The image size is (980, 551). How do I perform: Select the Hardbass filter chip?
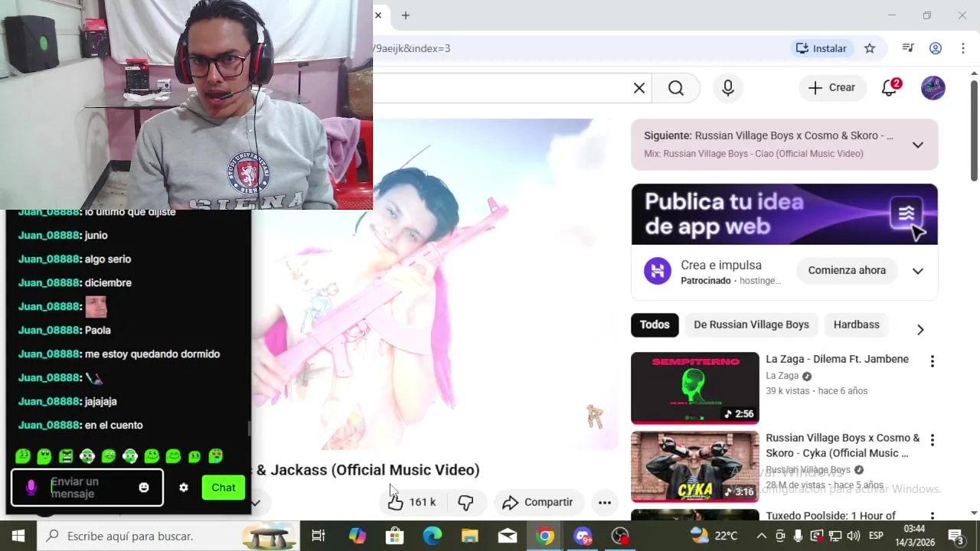coord(856,324)
